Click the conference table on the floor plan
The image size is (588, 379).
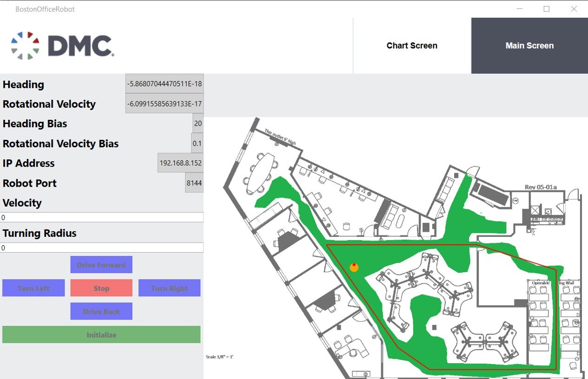(260, 173)
